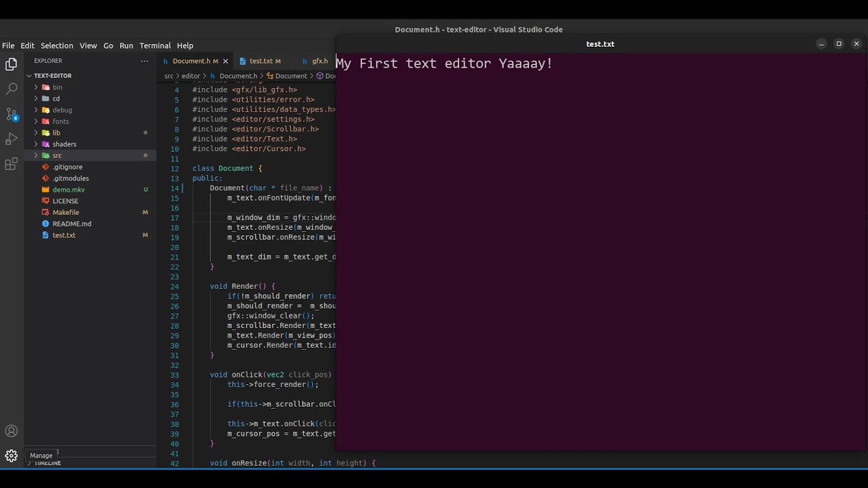Open the File menu
Screen dimensions: 868x488
[x=8, y=45]
